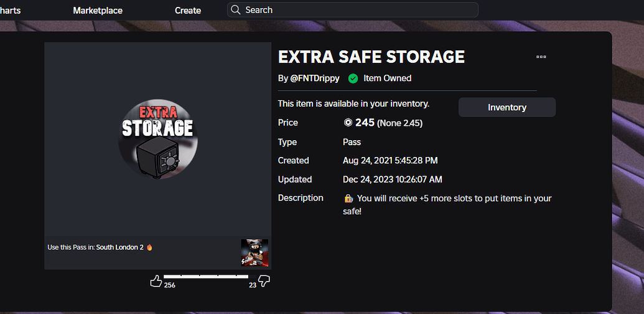Click the fire emoji after South London 2
The height and width of the screenshot is (314, 644).
pyautogui.click(x=149, y=247)
